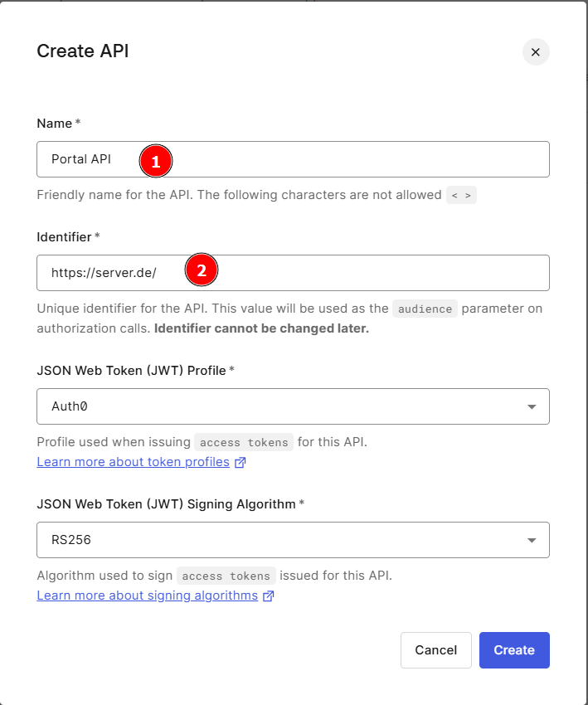
Task: Click inside the Identifier input field
Action: [332, 272]
